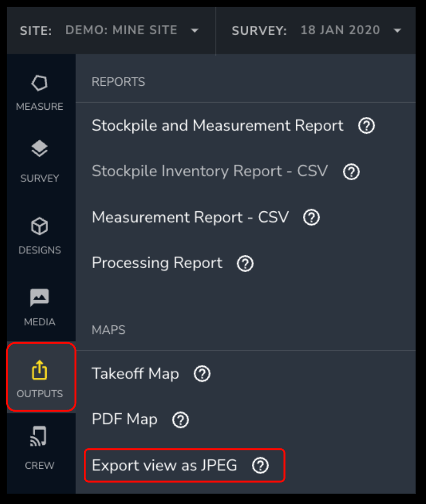Show help for Stockpile Inventory Report CSV
This screenshot has width=426, height=504.
click(x=351, y=172)
